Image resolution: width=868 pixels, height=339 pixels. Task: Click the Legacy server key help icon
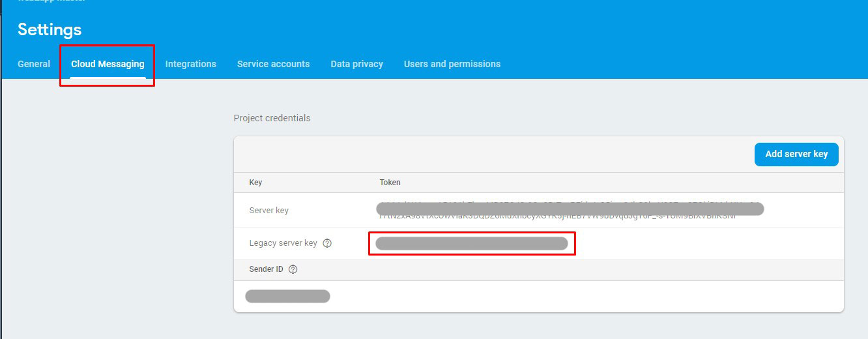pos(327,243)
